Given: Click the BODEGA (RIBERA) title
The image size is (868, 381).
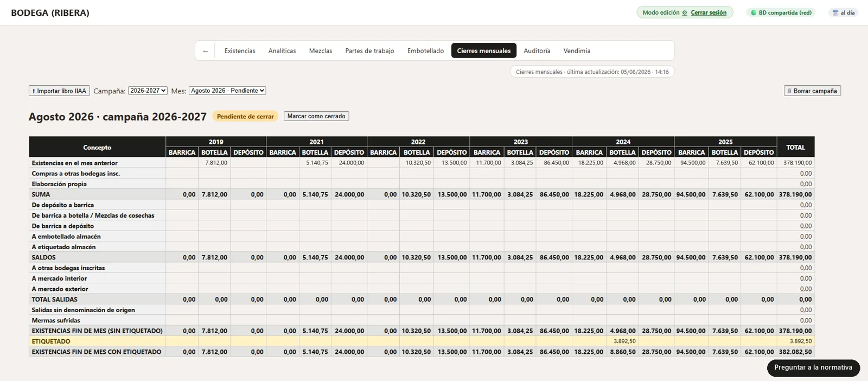Looking at the screenshot, I should pos(50,12).
